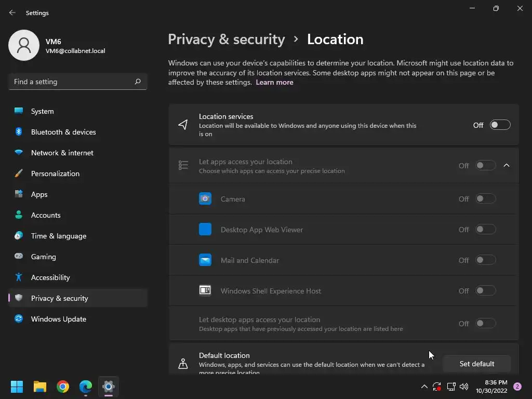Open the Learn more link
Screen dimensions: 532x399
(274, 82)
